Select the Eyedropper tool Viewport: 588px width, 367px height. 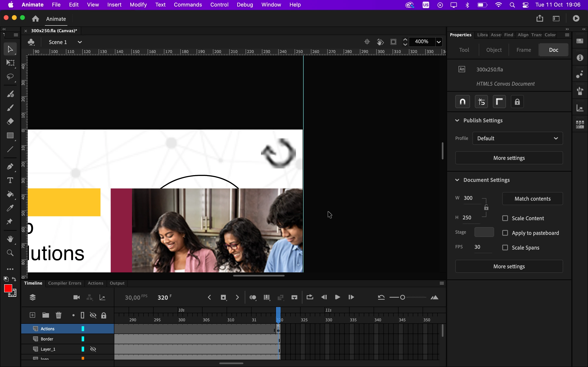(x=10, y=208)
